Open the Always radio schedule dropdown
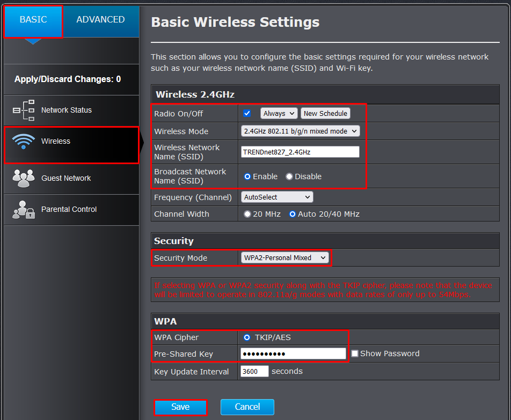511x420 pixels. point(279,113)
